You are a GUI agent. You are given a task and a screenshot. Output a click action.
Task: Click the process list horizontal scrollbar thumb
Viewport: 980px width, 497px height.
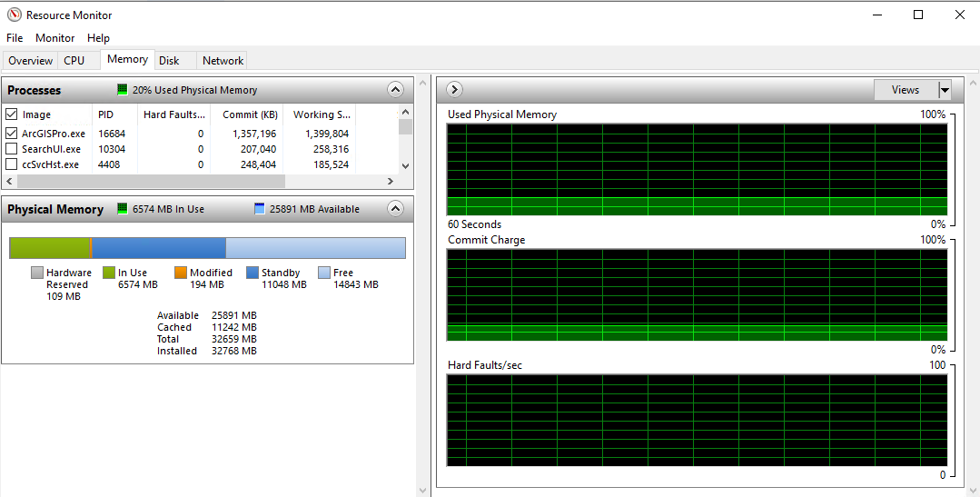pos(151,182)
